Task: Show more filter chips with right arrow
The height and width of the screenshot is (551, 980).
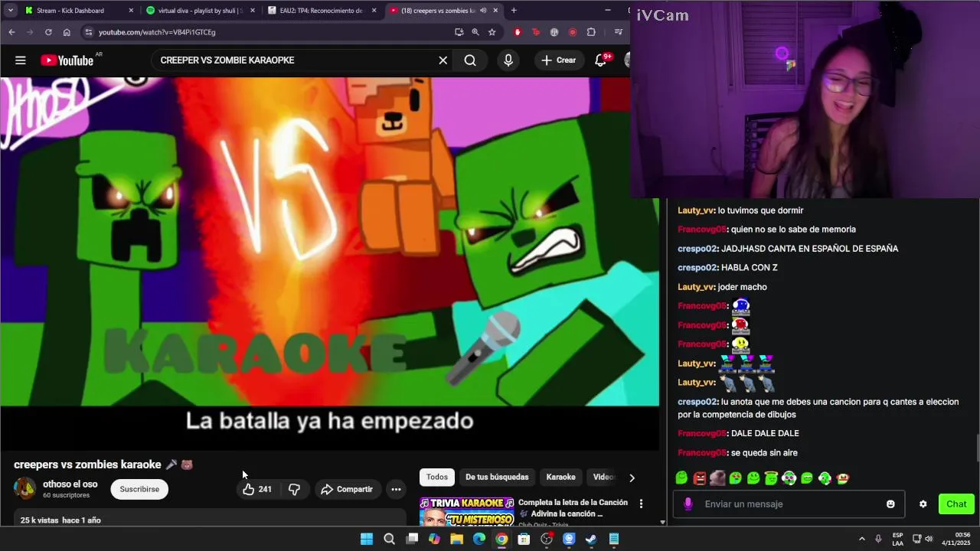Action: point(632,478)
